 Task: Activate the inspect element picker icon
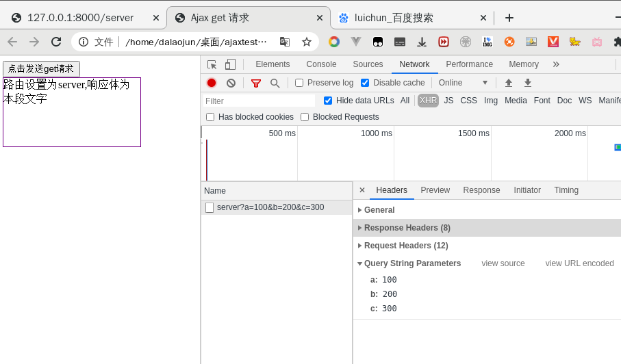tap(212, 64)
